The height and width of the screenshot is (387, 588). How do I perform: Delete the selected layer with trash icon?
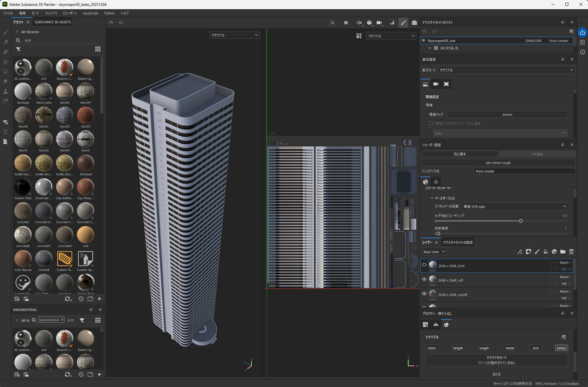(571, 252)
